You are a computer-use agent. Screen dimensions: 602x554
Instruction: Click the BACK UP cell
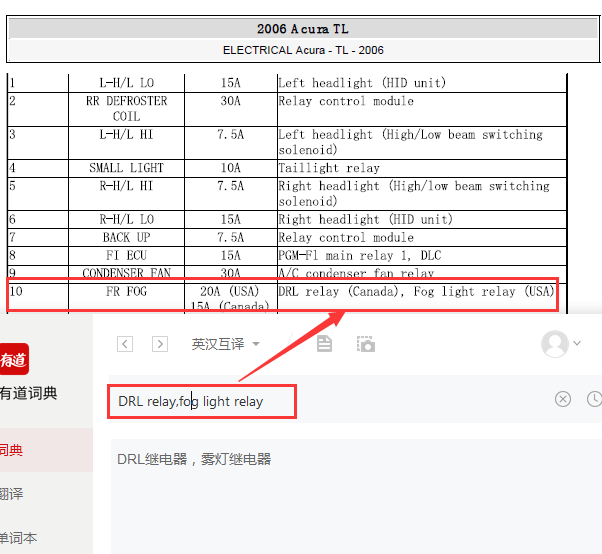(126, 238)
